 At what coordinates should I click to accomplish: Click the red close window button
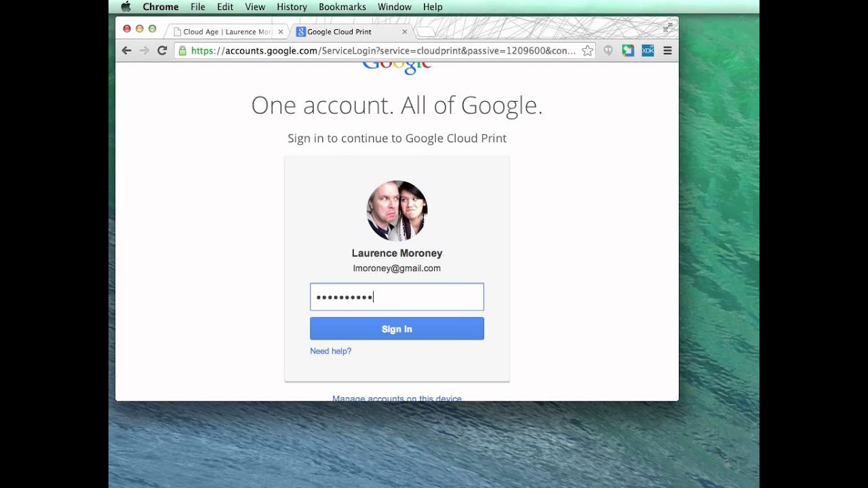127,28
